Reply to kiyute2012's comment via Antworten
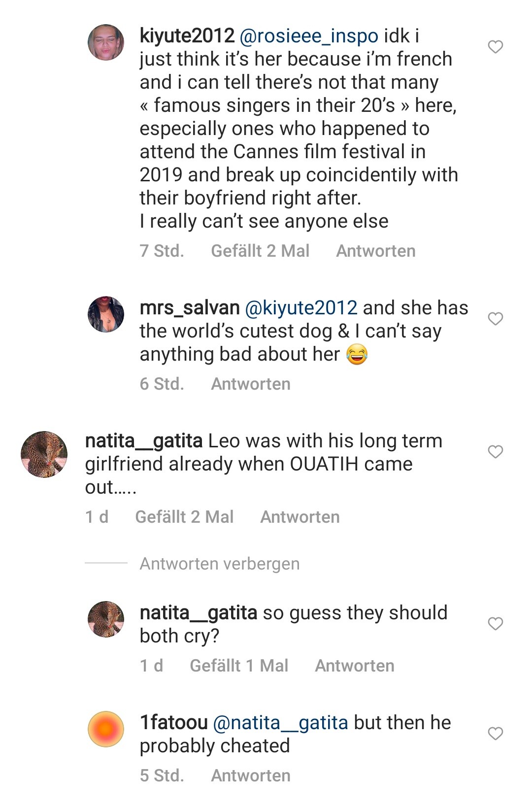532x807 pixels. pyautogui.click(x=375, y=251)
